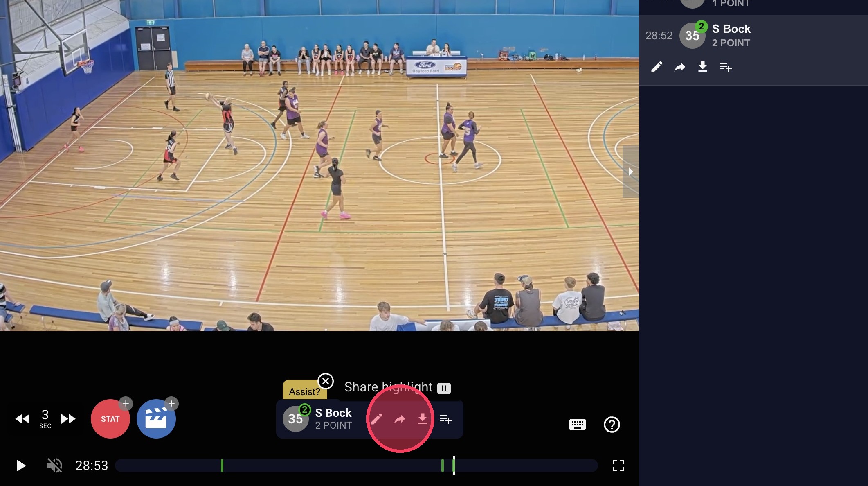Play the video
The image size is (868, 486).
click(21, 466)
